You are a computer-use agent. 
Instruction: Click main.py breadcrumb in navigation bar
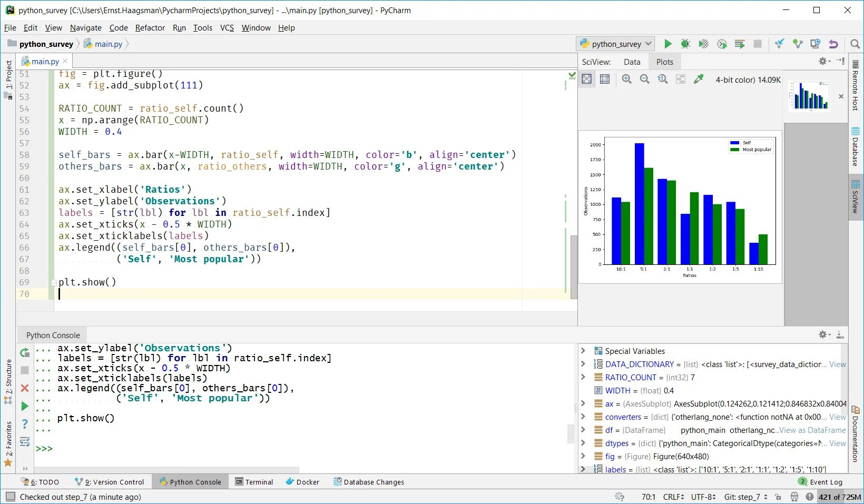(x=103, y=44)
